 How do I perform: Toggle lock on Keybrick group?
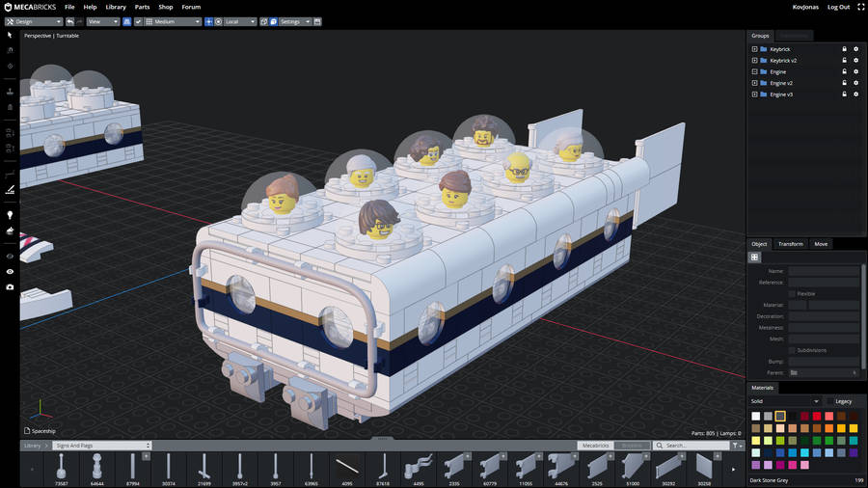(844, 49)
